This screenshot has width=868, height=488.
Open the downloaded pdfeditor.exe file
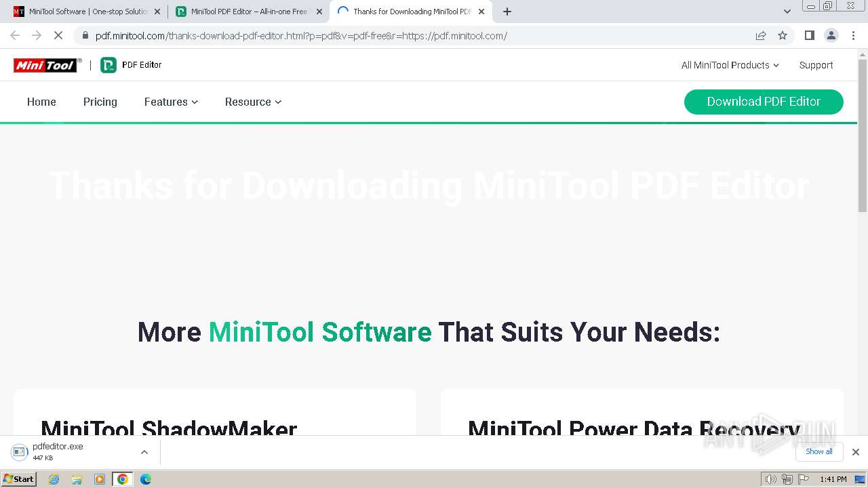coord(58,451)
